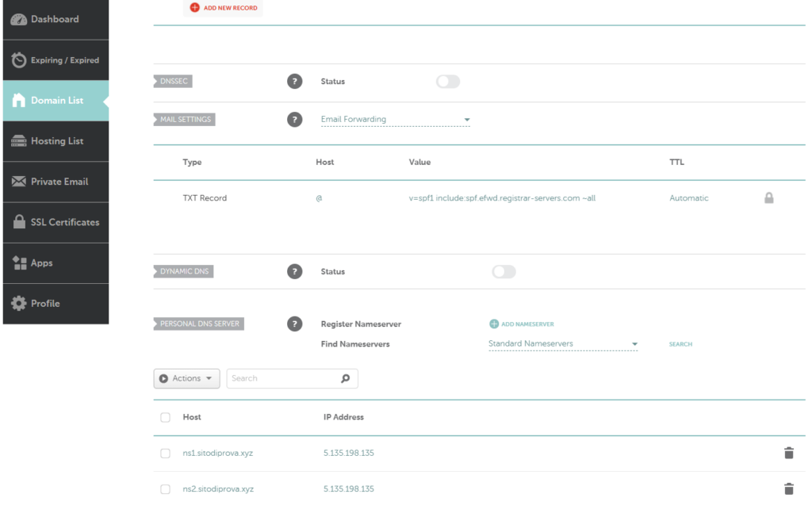
Task: Click the lock icon on TXT record
Action: 769,198
